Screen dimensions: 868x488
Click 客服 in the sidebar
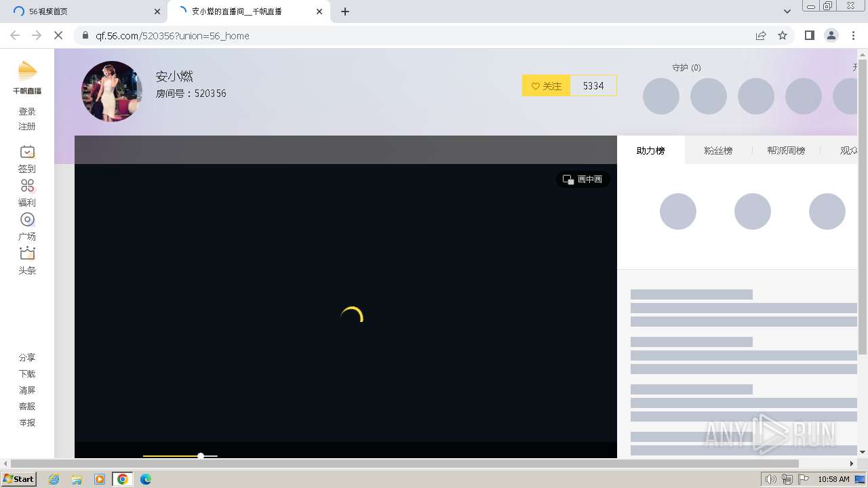[27, 407]
